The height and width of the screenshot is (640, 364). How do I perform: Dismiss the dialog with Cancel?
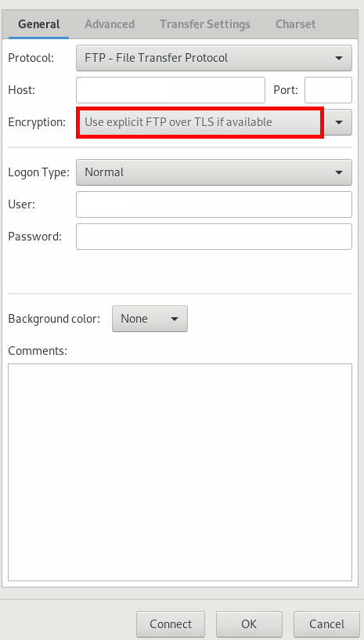(x=326, y=624)
